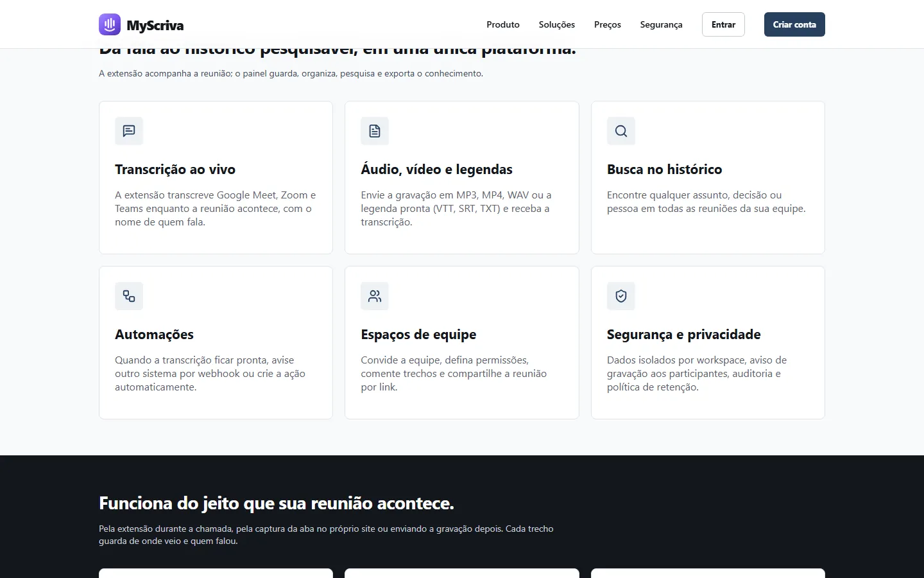
Task: Click description 'Encontre qualquer assunto, decisão'
Action: (706, 202)
